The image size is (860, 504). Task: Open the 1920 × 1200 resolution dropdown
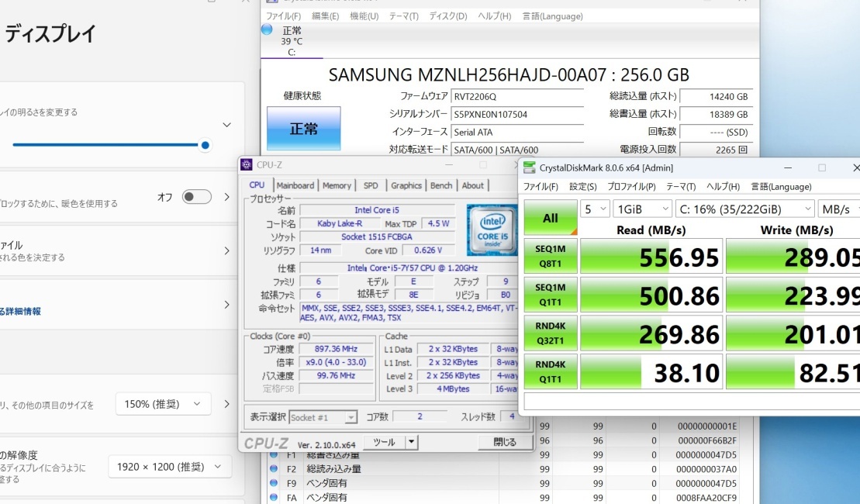tap(170, 467)
